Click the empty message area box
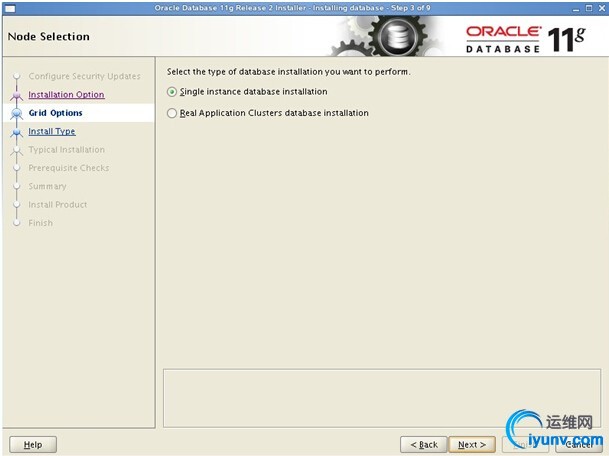609x456 pixels. (382, 398)
